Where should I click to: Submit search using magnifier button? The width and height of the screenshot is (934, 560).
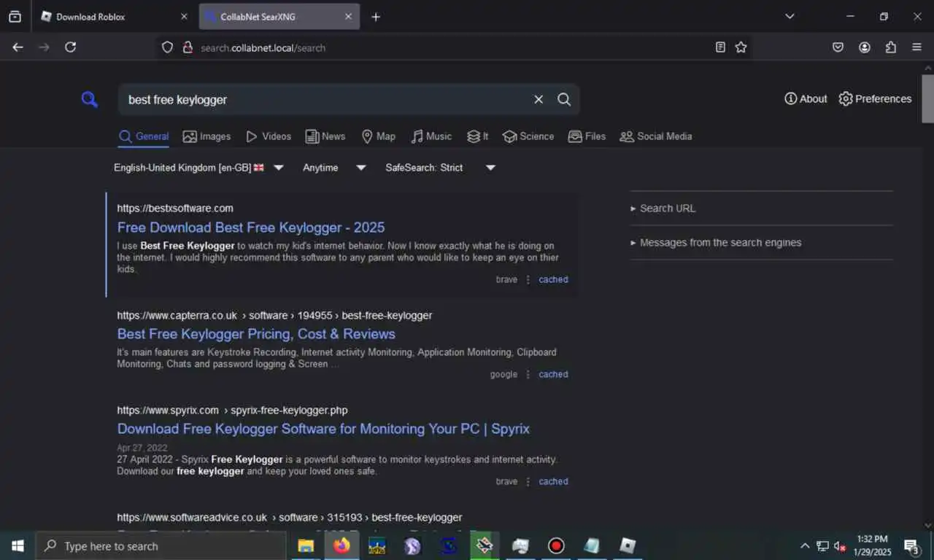tap(564, 99)
